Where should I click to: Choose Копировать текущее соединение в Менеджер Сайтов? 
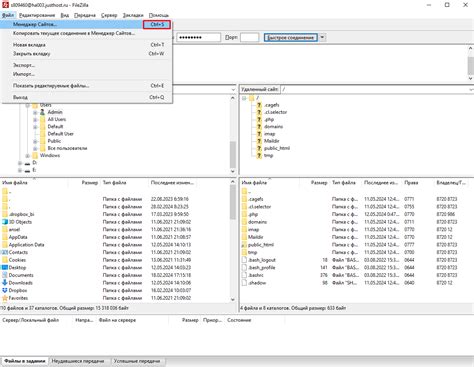87,33
